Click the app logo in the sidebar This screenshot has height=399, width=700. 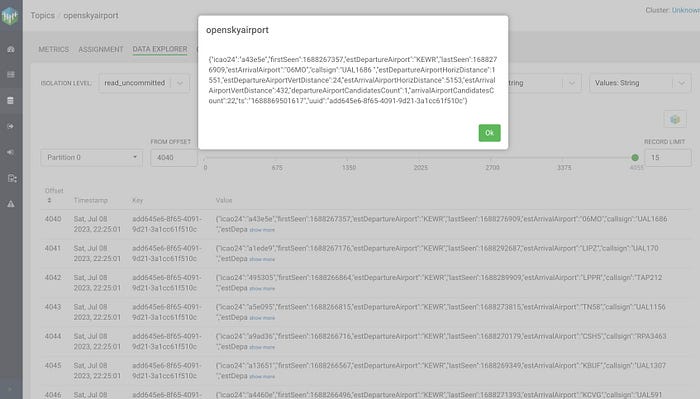point(10,16)
